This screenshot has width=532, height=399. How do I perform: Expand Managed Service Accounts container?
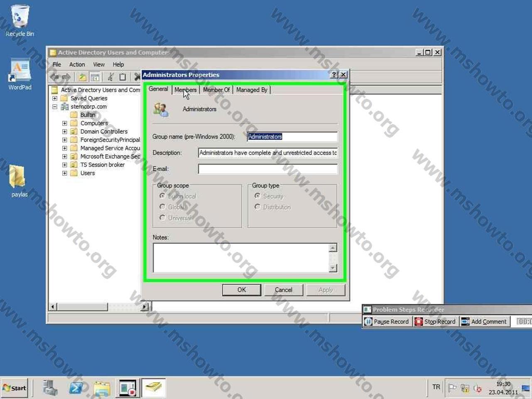coord(64,148)
